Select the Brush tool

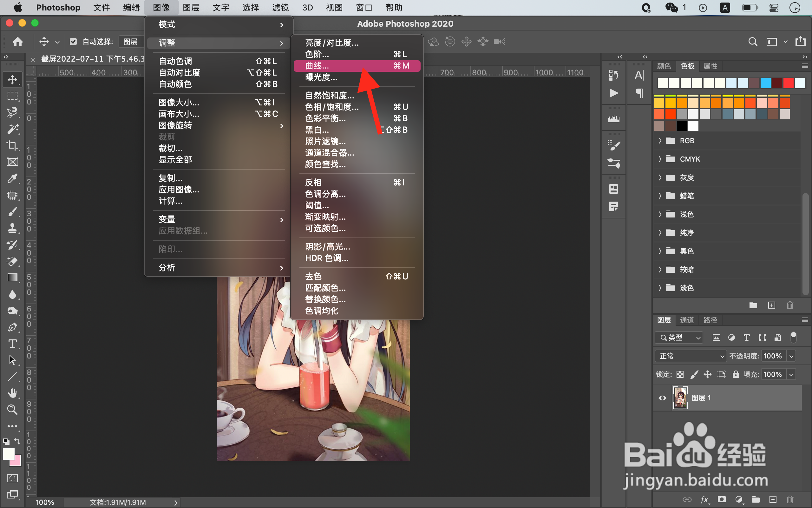(x=12, y=212)
